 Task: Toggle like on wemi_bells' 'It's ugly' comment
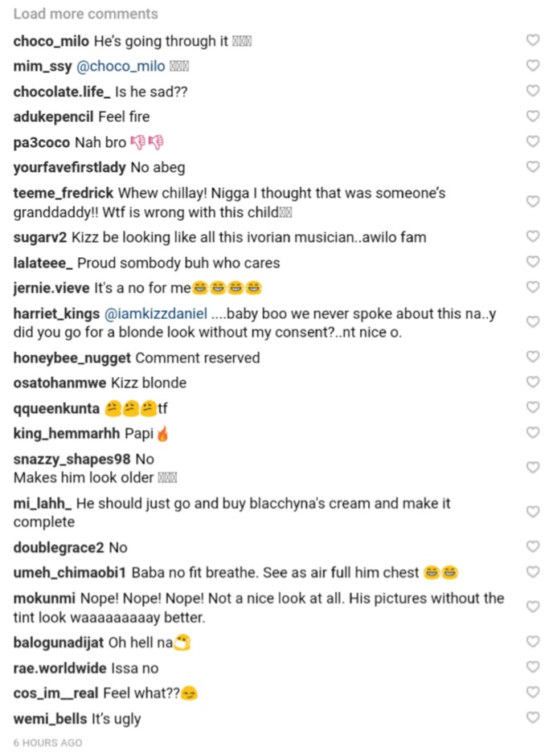point(532,717)
